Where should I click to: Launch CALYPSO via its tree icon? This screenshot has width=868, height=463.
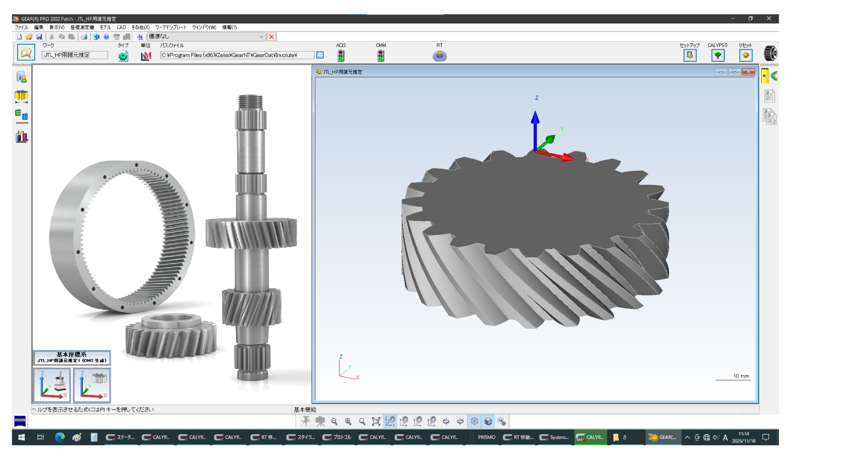(718, 55)
